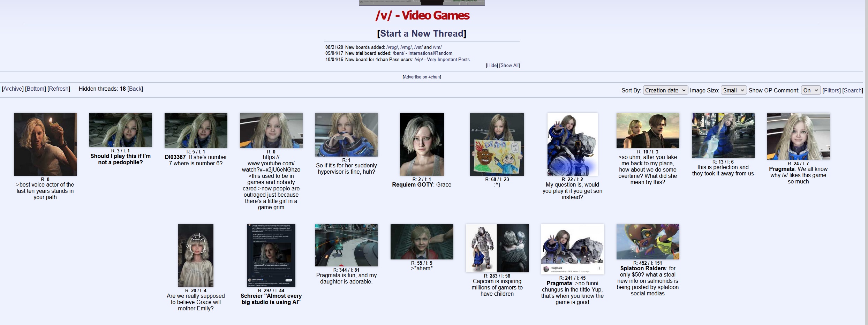Open the Splatoon Raiders thread thumbnail

[648, 242]
